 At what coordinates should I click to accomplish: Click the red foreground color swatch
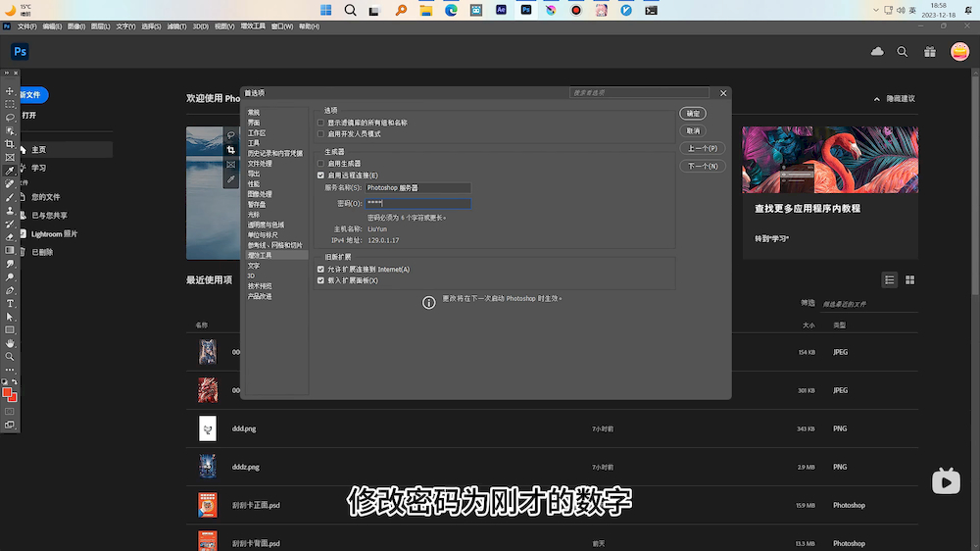pyautogui.click(x=8, y=393)
